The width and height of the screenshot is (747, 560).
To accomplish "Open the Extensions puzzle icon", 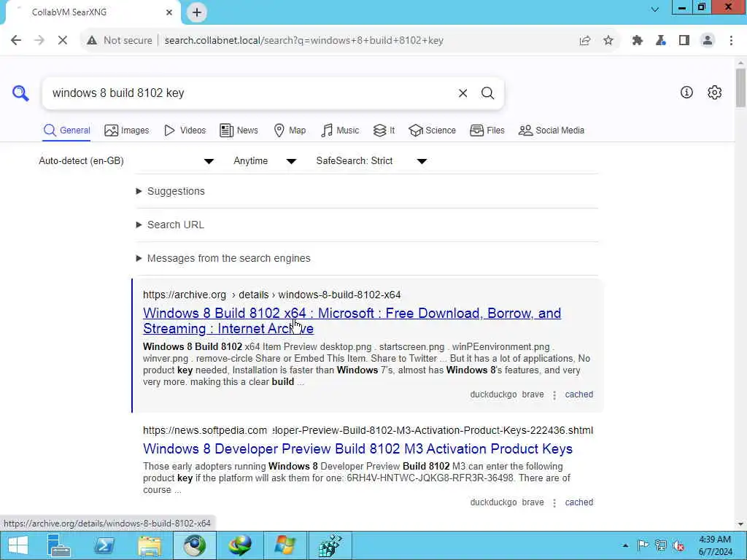I will (638, 41).
